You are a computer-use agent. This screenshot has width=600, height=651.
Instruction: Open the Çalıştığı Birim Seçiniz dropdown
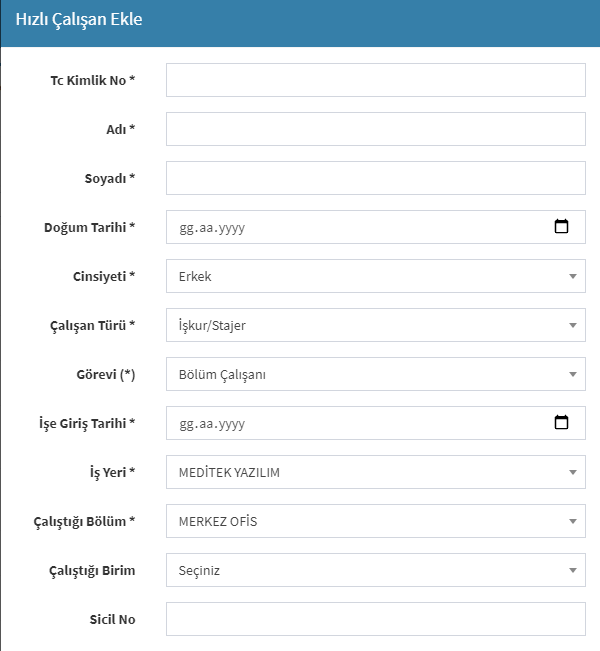click(376, 570)
